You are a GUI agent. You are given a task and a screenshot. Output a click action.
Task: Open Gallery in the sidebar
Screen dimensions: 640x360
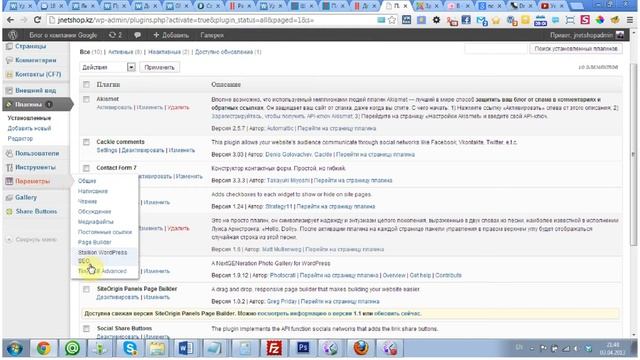coord(26,198)
